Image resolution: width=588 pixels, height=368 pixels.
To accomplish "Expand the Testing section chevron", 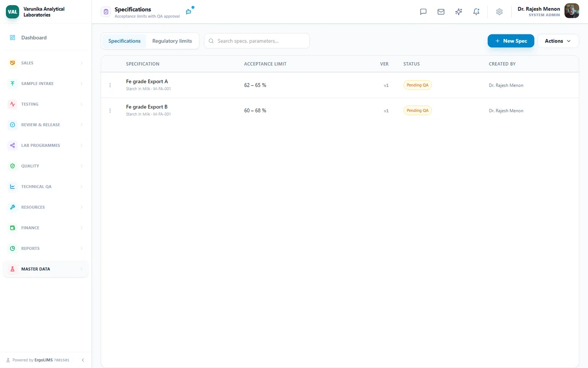I will tap(81, 104).
